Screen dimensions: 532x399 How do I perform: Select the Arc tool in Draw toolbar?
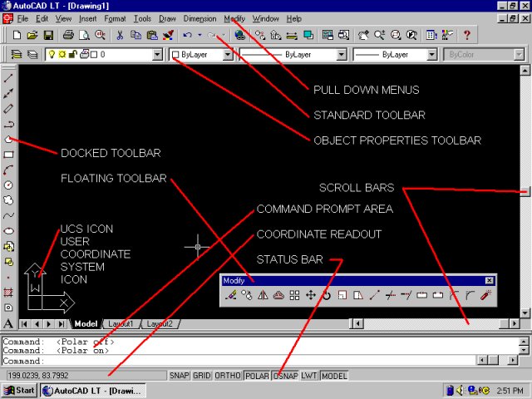pos(8,170)
